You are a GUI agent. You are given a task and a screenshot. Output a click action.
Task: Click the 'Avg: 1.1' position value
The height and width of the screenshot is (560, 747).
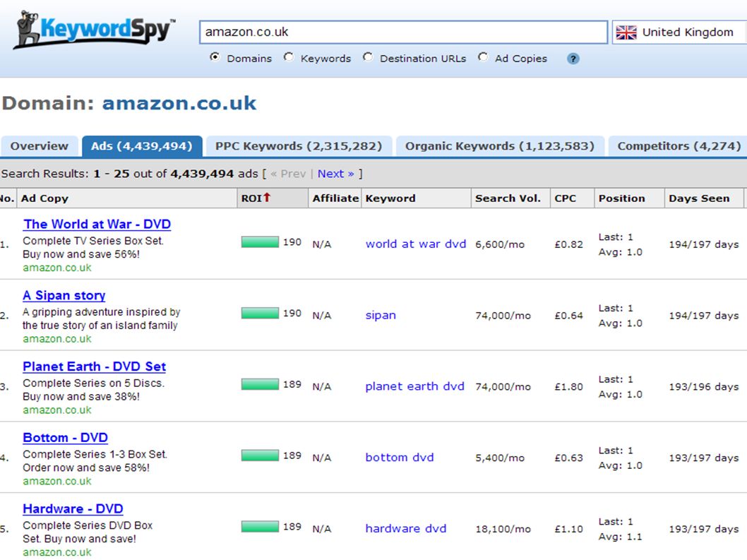pyautogui.click(x=621, y=537)
